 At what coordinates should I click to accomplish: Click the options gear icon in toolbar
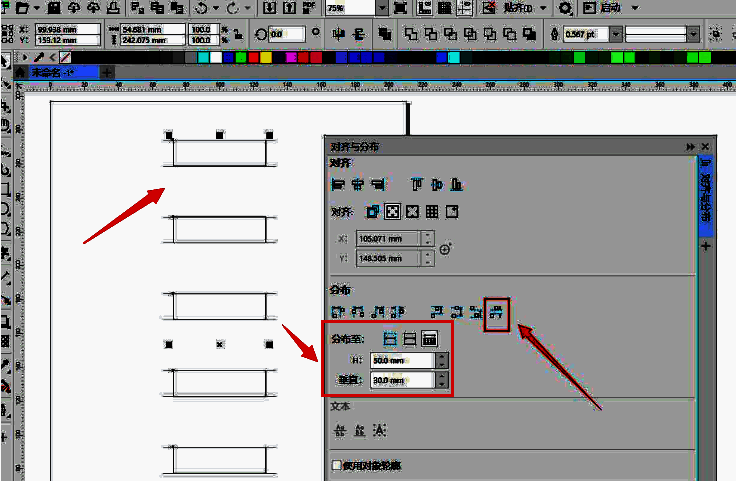click(x=565, y=8)
